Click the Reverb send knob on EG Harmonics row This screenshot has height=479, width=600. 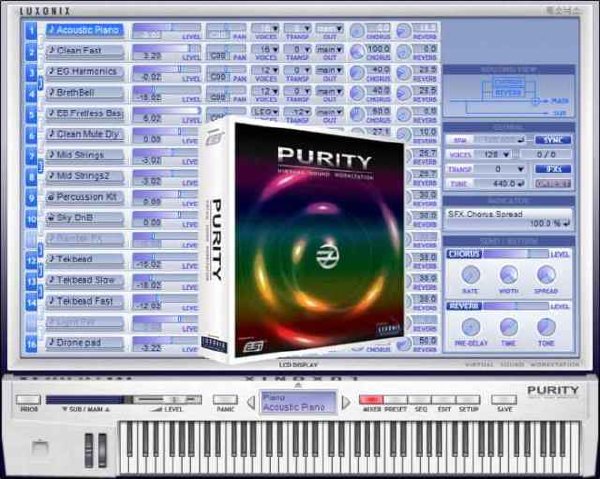click(403, 72)
